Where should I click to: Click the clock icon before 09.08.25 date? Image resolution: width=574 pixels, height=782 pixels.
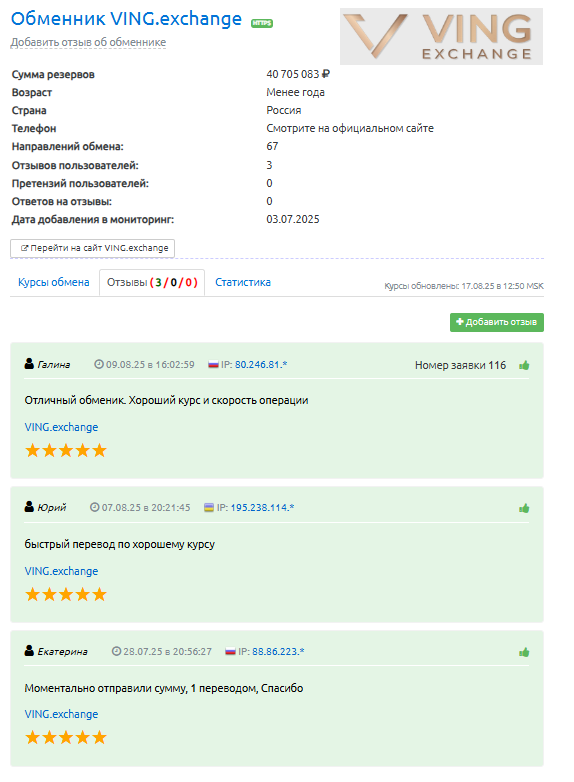pos(99,365)
